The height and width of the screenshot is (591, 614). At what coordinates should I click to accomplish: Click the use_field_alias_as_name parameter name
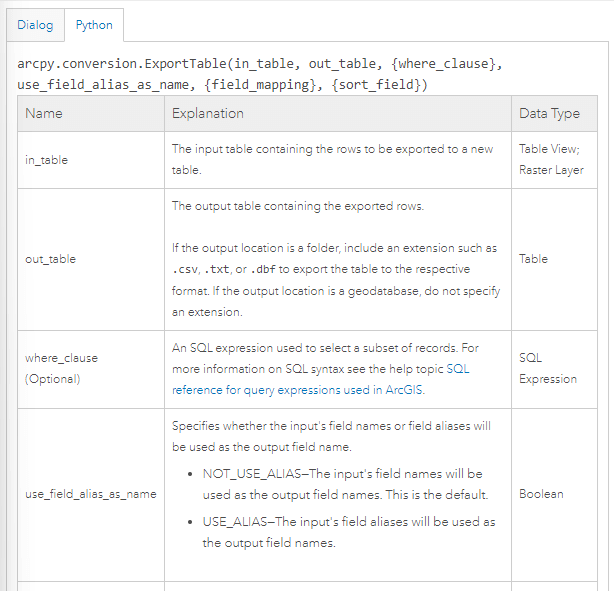pyautogui.click(x=90, y=494)
